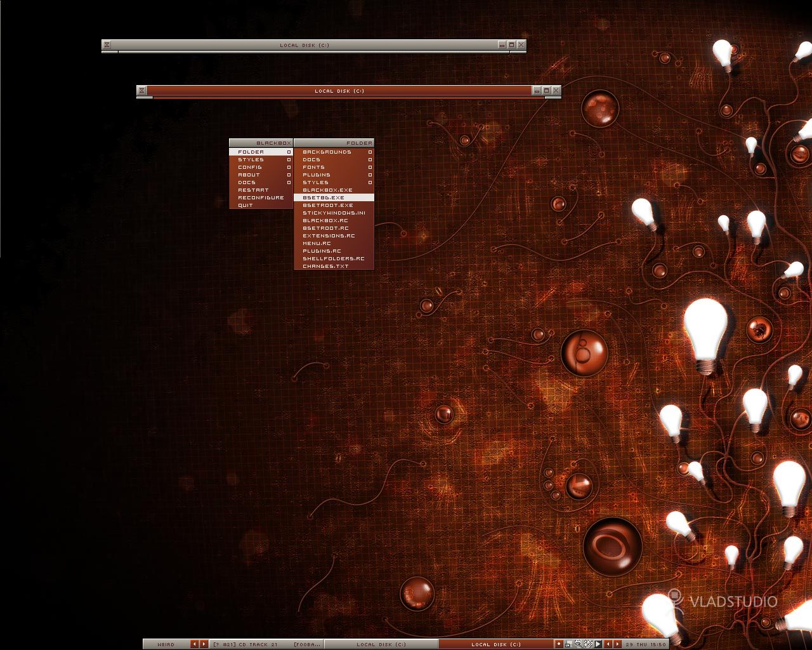
Task: Click the left arrow next to the clock
Action: tap(608, 644)
